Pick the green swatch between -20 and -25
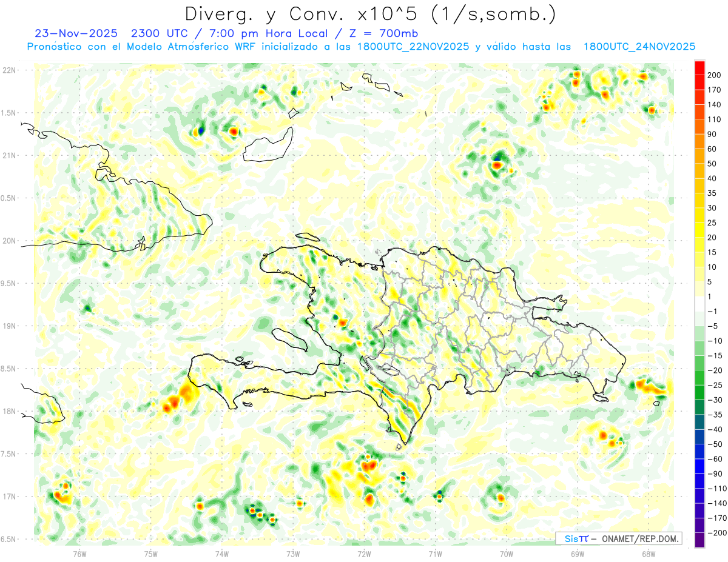The width and height of the screenshot is (728, 562). pos(699,378)
